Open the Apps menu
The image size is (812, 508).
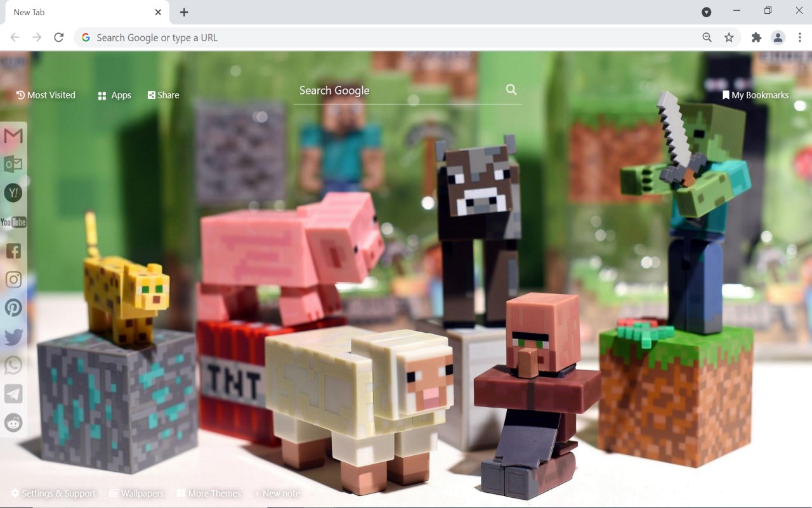click(x=114, y=95)
